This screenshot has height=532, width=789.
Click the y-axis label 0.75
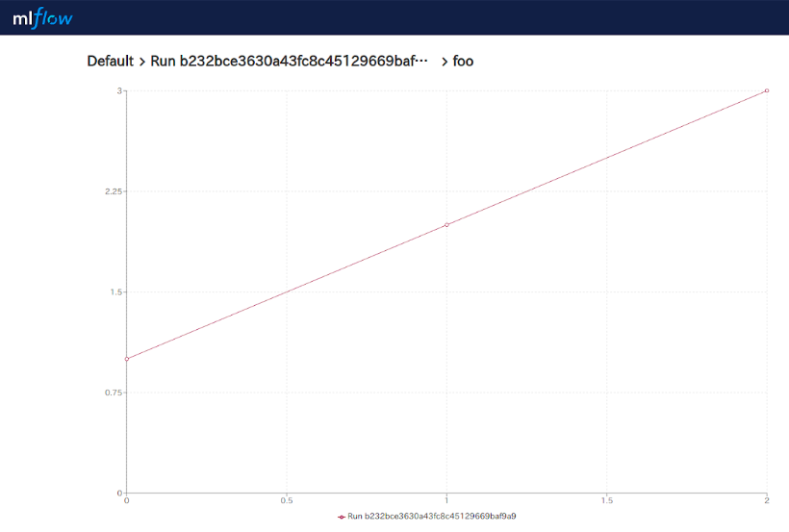click(x=114, y=393)
